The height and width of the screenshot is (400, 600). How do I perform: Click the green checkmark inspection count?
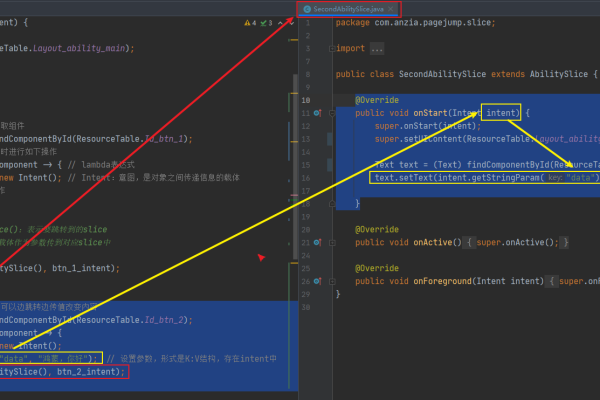(x=263, y=21)
